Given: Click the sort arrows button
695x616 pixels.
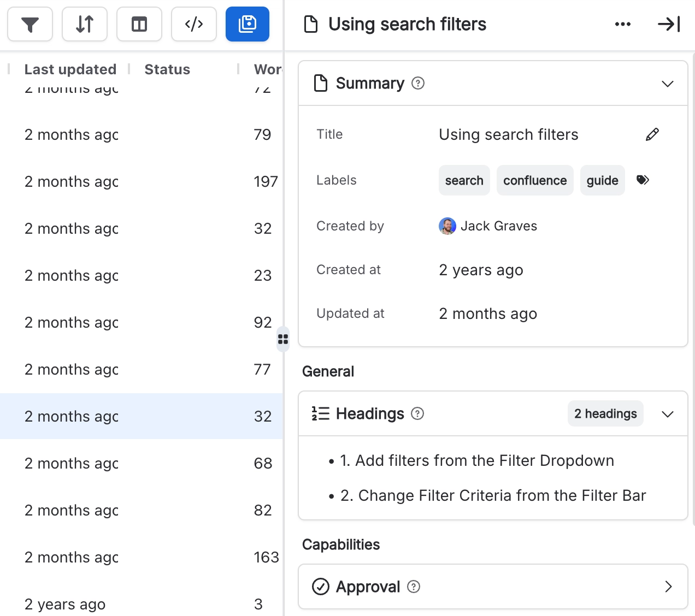Looking at the screenshot, I should click(85, 24).
